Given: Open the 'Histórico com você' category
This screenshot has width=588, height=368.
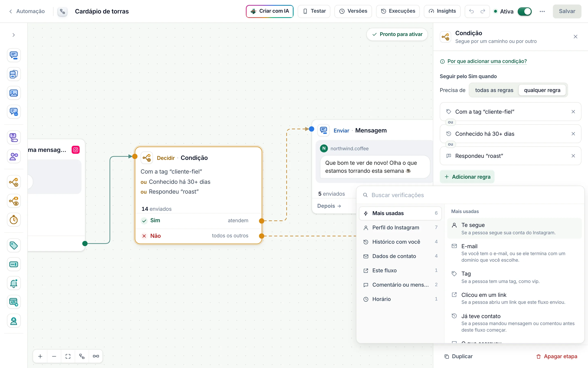Looking at the screenshot, I should click(x=400, y=242).
